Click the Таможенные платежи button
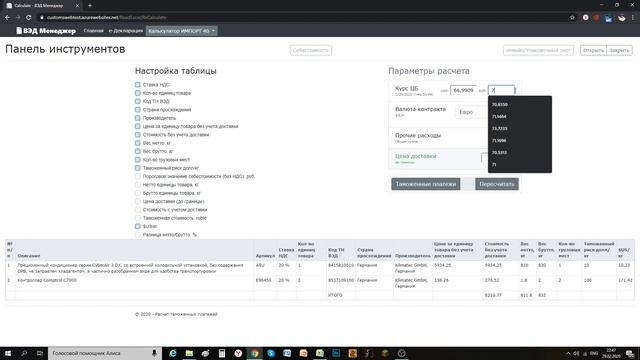Image resolution: width=640 pixels, height=360 pixels. (x=426, y=184)
